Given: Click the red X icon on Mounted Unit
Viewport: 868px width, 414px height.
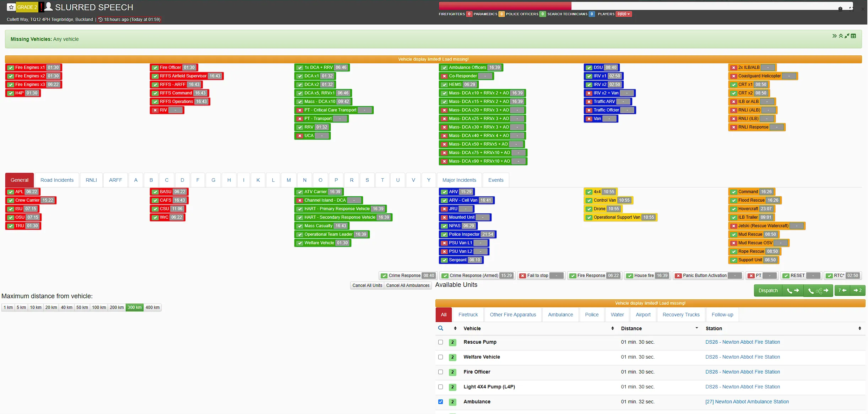Looking at the screenshot, I should pyautogui.click(x=444, y=217).
